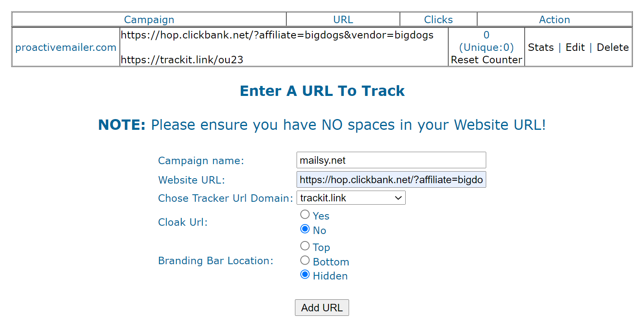This screenshot has height=320, width=644.
Task: Click the Clicks column header
Action: pyautogui.click(x=438, y=19)
